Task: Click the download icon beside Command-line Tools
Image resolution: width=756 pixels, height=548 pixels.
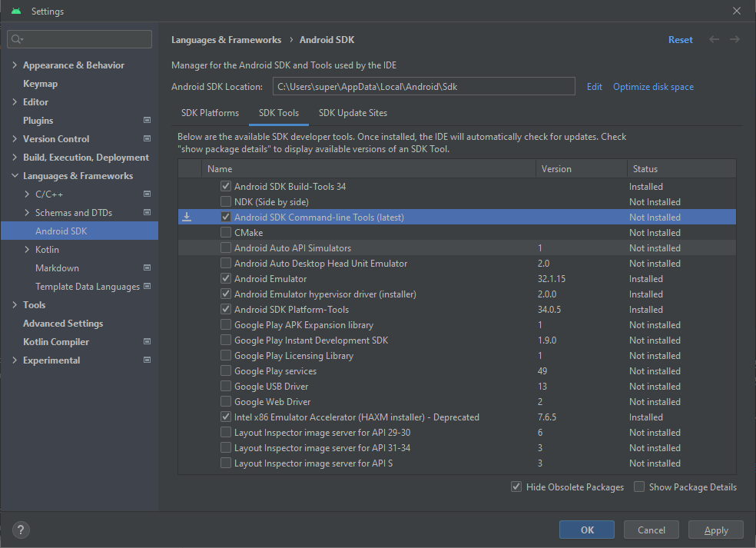Action: click(x=187, y=218)
